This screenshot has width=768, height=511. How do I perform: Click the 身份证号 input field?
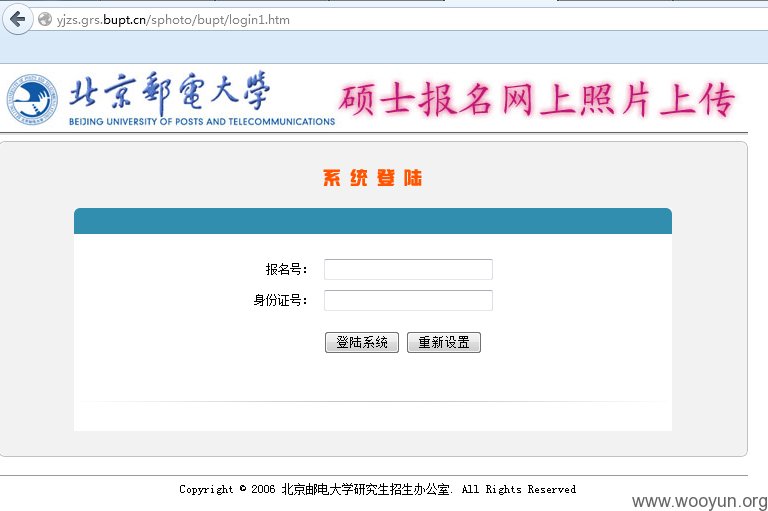(408, 300)
